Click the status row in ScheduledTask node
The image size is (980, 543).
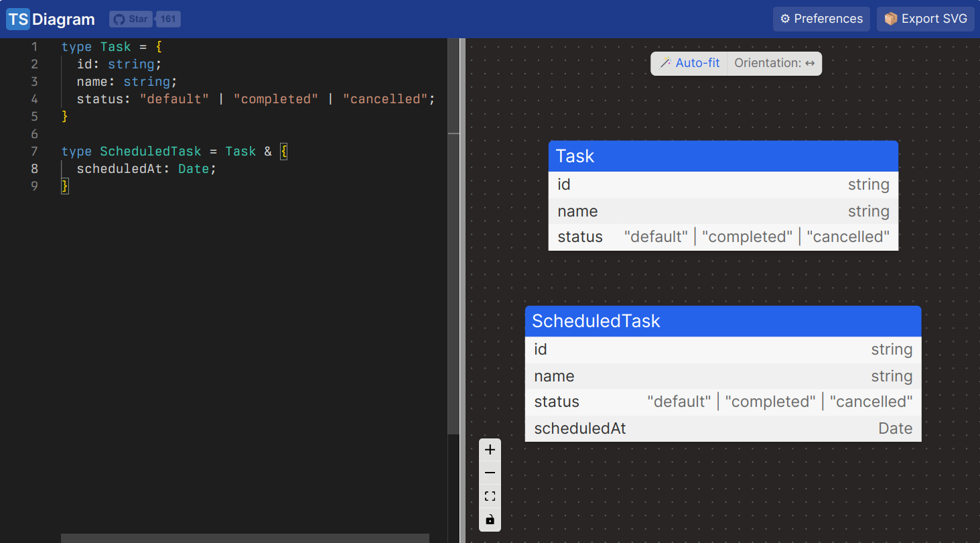tap(723, 402)
